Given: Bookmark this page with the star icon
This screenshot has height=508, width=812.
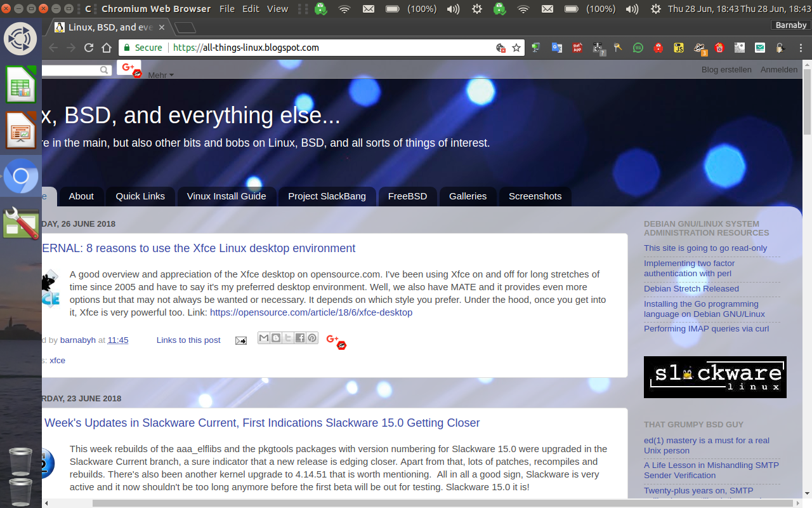Looking at the screenshot, I should (516, 48).
